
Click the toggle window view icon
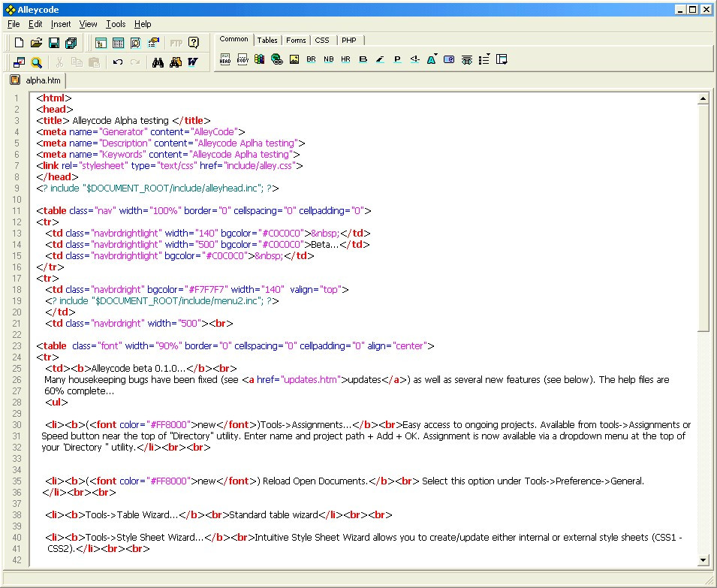[x=19, y=62]
